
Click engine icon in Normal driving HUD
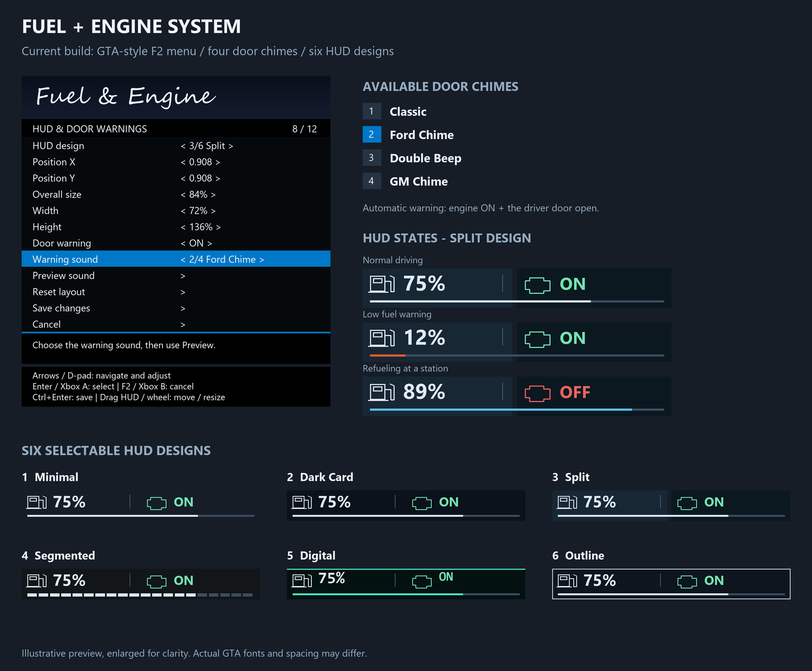pyautogui.click(x=538, y=285)
